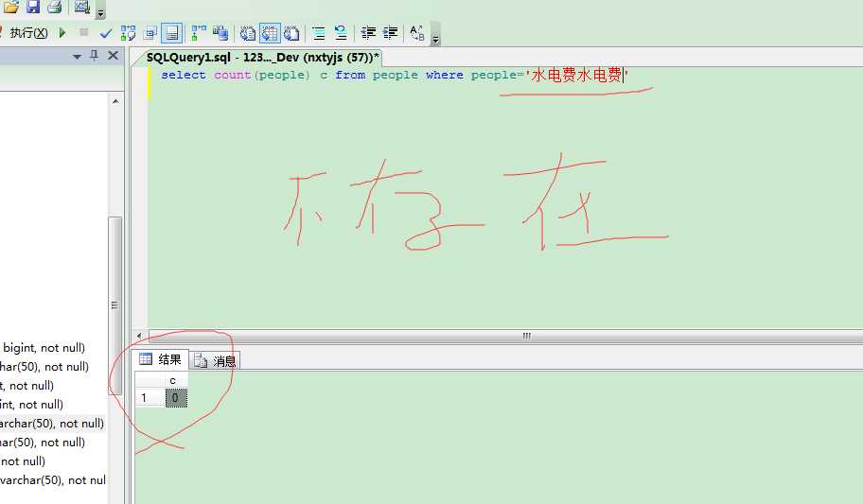Screen dimensions: 863x504
Task: Click the column header c in results
Action: tap(176, 380)
